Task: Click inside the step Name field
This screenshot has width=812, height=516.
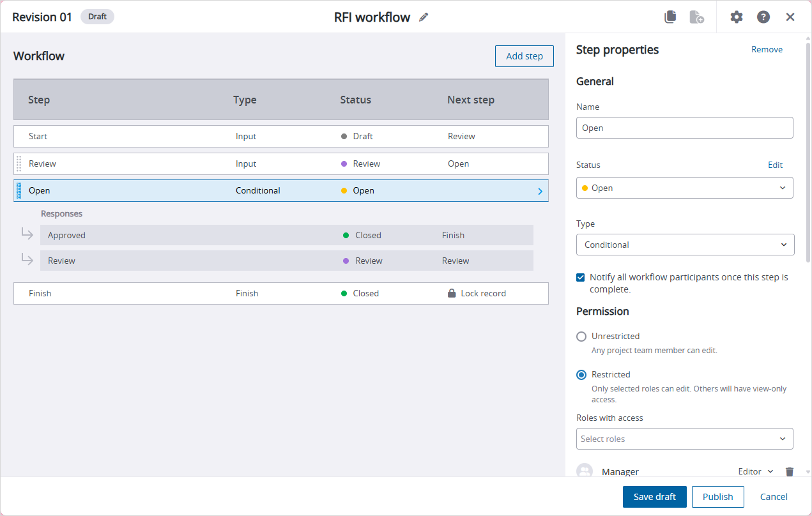Action: pos(684,128)
